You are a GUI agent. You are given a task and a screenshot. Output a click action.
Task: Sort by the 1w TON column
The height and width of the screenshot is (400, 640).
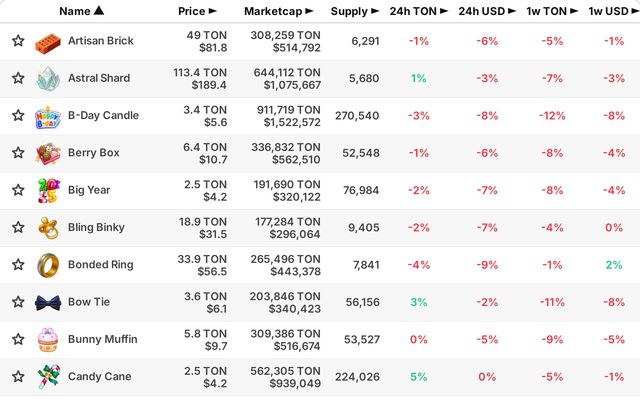(552, 11)
